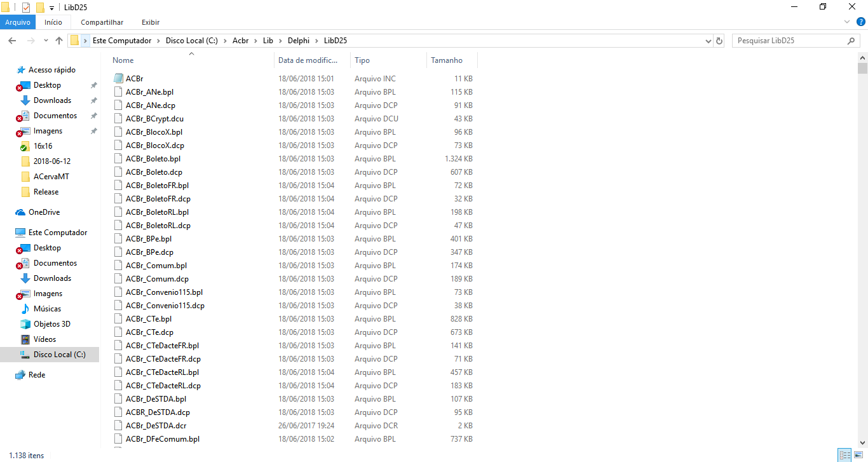Open pinned Downloads under Acesso rápido
This screenshot has height=462, width=868.
(x=52, y=100)
